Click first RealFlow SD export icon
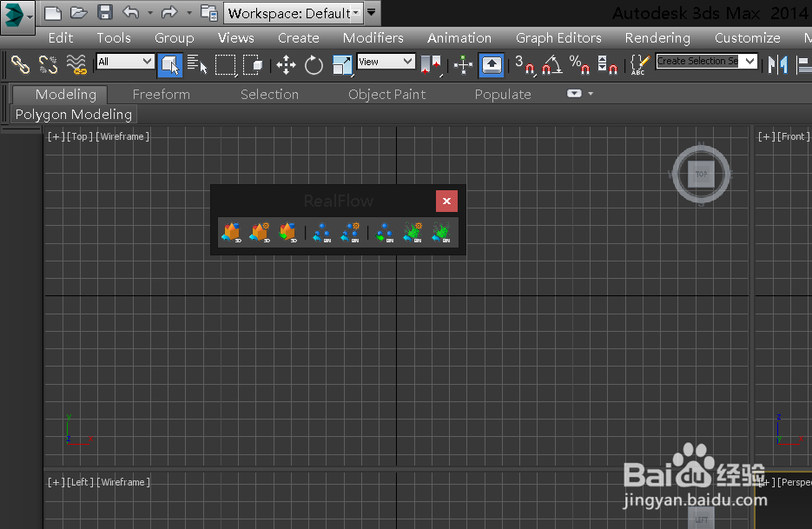This screenshot has width=812, height=529. (x=232, y=233)
